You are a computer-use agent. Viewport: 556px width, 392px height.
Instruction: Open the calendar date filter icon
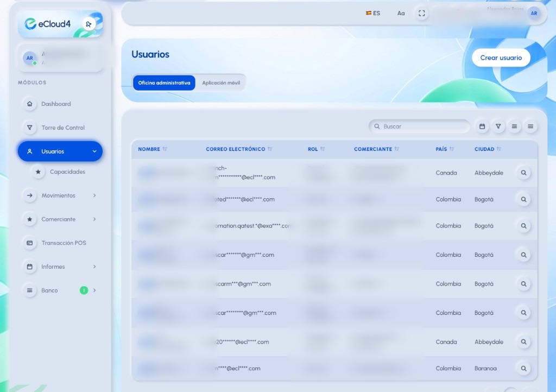point(482,126)
